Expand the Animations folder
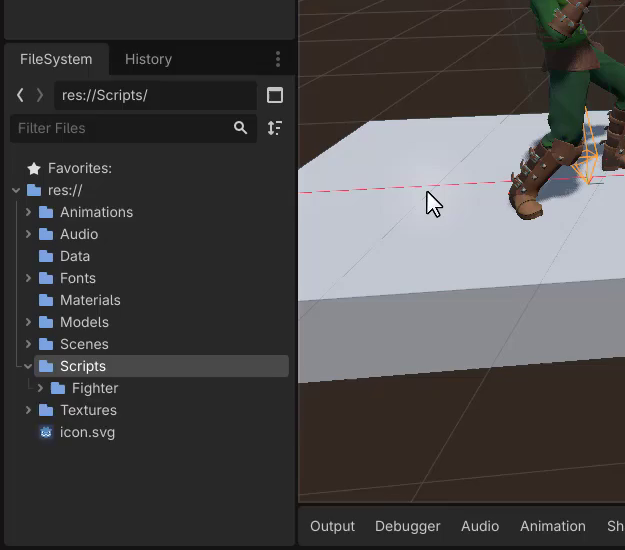The height and width of the screenshot is (550, 625). pyautogui.click(x=28, y=212)
